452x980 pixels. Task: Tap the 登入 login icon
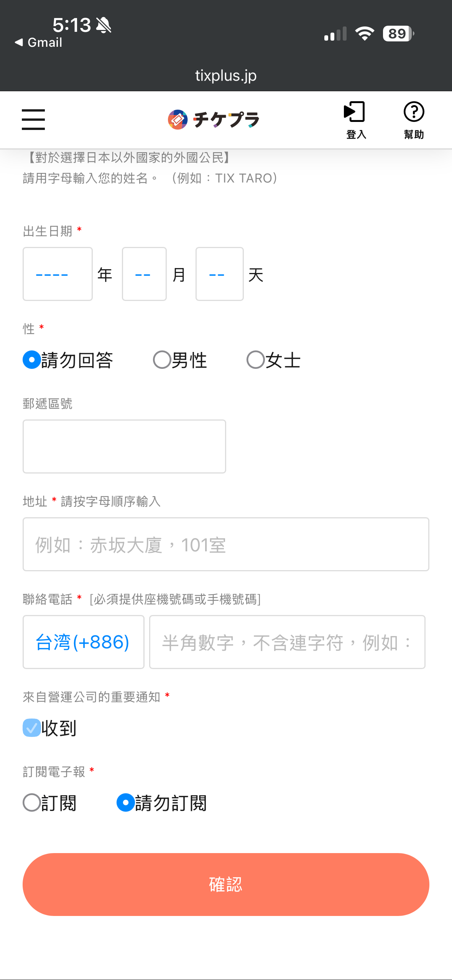tap(355, 120)
